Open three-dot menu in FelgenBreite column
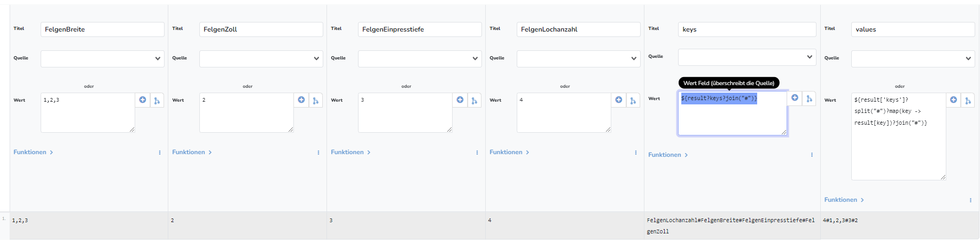Viewport: 980px width, 250px height. (x=160, y=153)
